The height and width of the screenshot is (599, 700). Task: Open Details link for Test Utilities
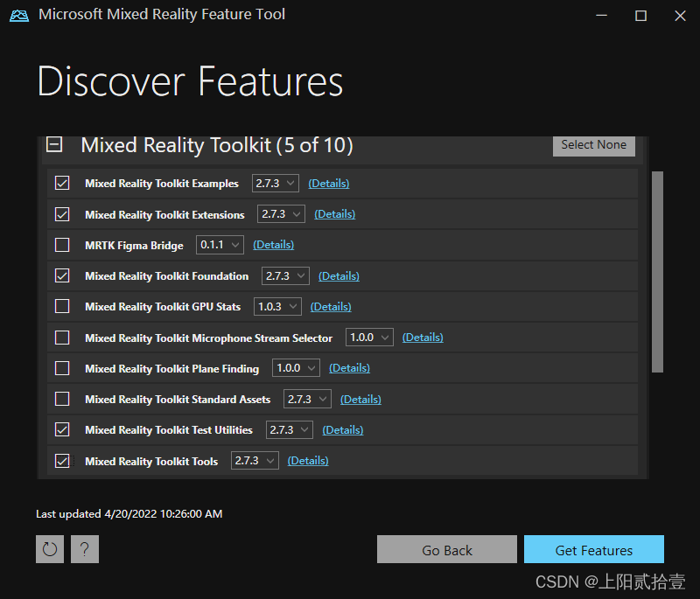coord(343,430)
